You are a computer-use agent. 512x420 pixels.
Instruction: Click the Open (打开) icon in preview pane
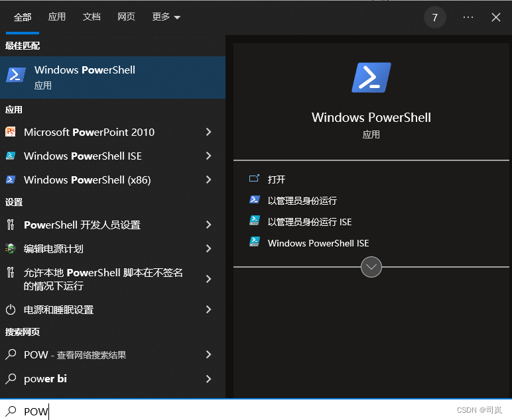coord(254,178)
